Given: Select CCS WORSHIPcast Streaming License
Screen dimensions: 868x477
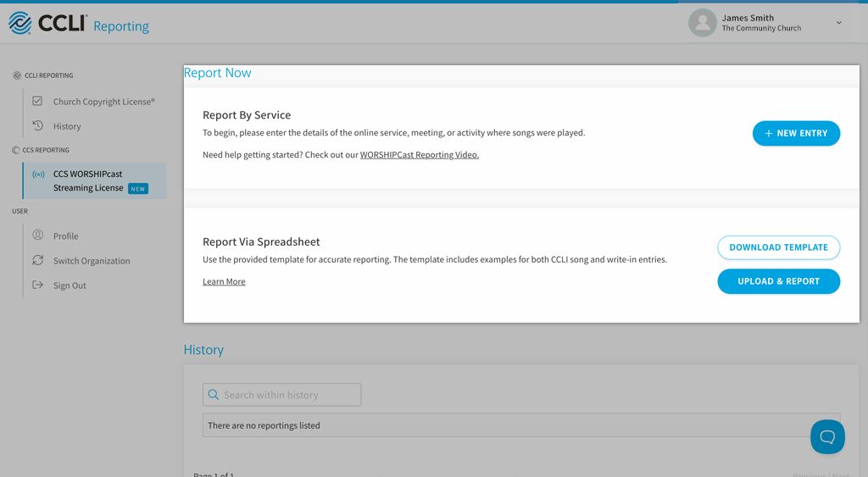Looking at the screenshot, I should (94, 181).
